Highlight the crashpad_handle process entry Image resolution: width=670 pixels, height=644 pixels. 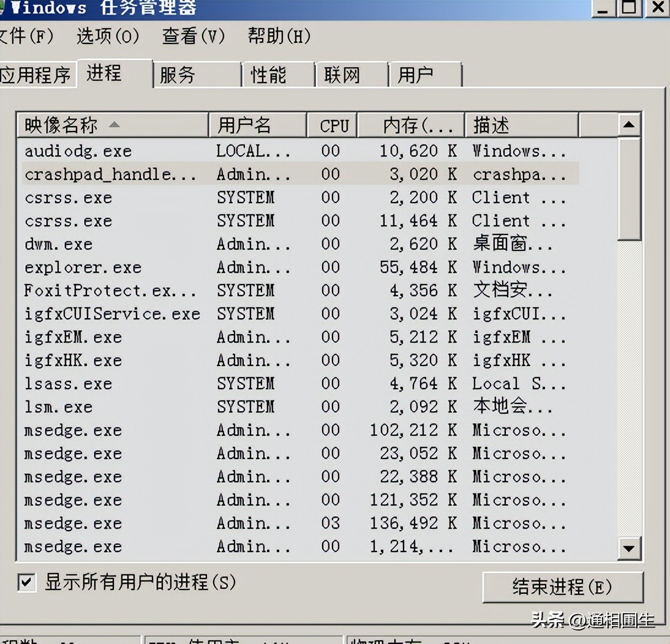[110, 174]
